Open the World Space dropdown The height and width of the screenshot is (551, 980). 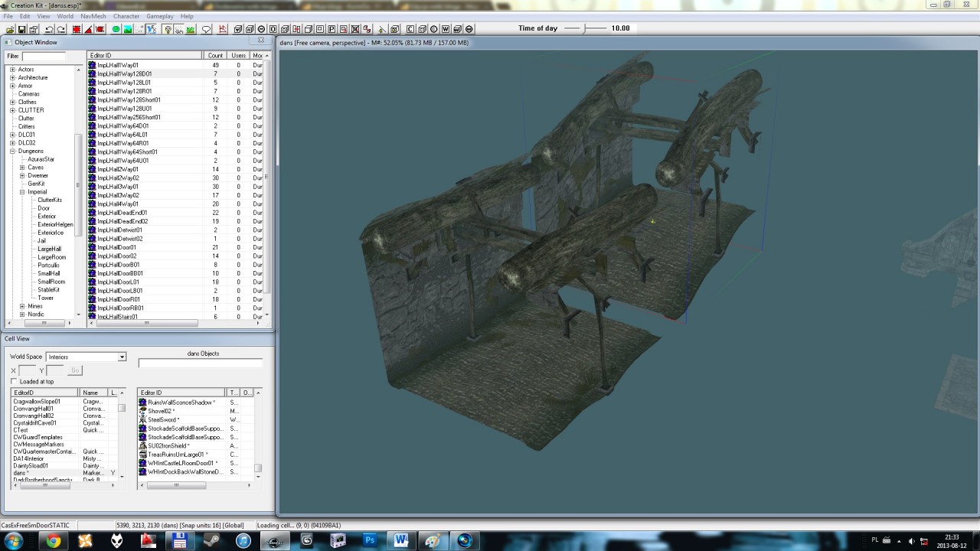tap(121, 357)
